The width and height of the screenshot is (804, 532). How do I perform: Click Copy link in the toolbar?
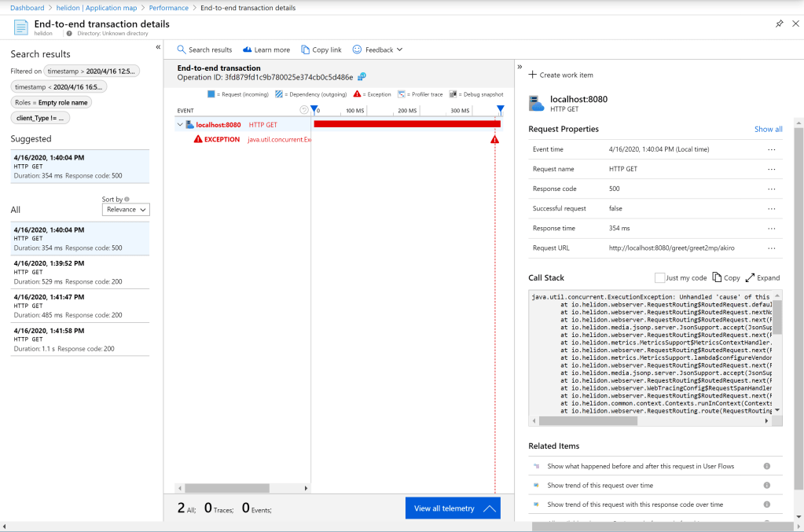click(321, 50)
